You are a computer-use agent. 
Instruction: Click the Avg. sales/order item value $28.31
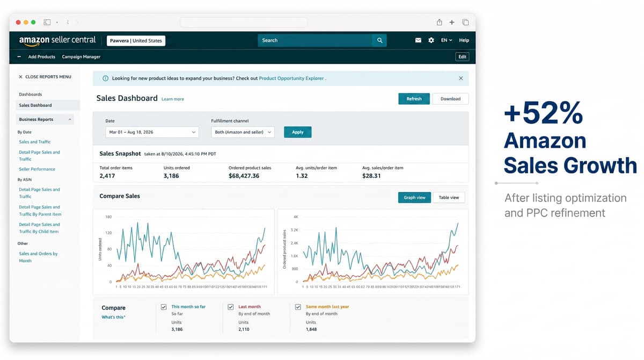(371, 176)
